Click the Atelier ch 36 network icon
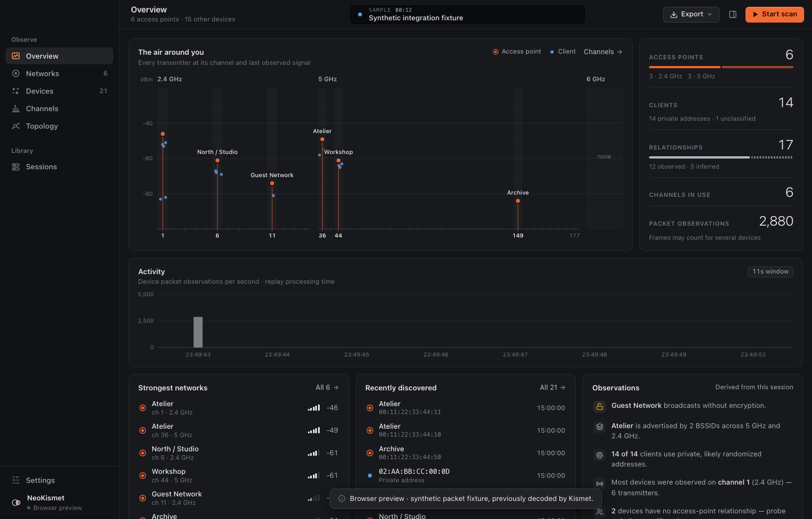The width and height of the screenshot is (812, 519). (x=143, y=430)
